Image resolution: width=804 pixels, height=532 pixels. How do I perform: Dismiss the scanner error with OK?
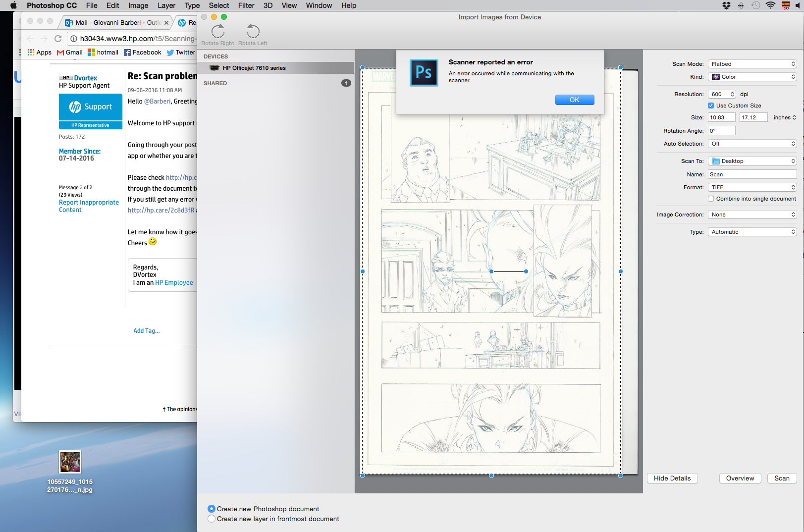tap(575, 100)
